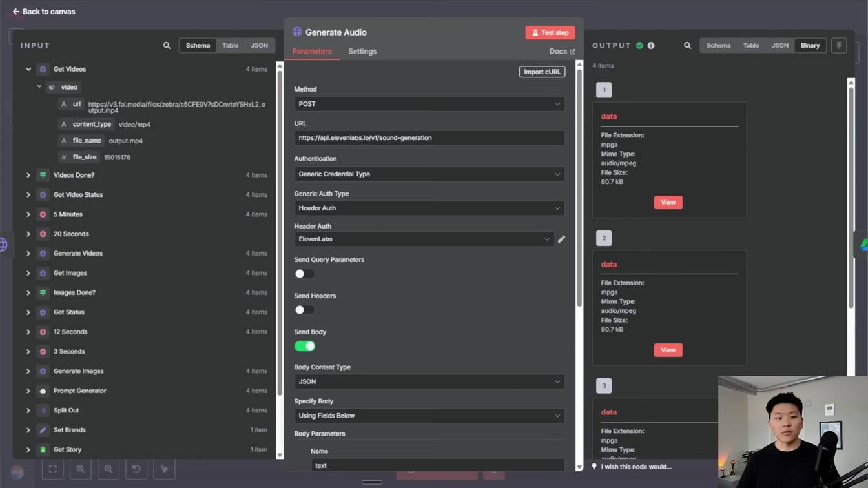Switch OUTPUT view to JSON

point(780,46)
